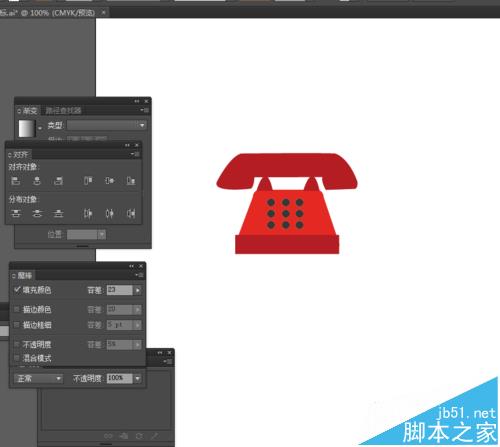Collapse the 渐变 panel with double-arrow icon
This screenshot has height=447, width=500.
[137, 101]
